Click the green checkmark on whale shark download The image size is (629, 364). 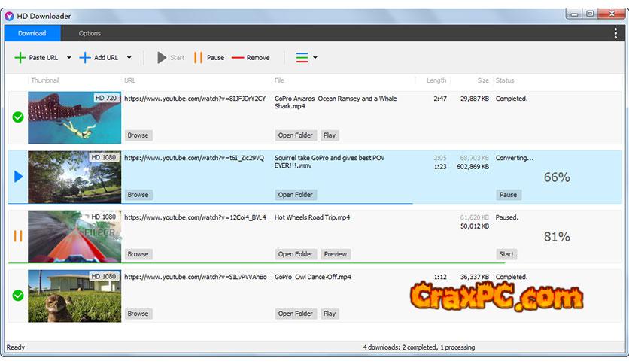pyautogui.click(x=18, y=117)
